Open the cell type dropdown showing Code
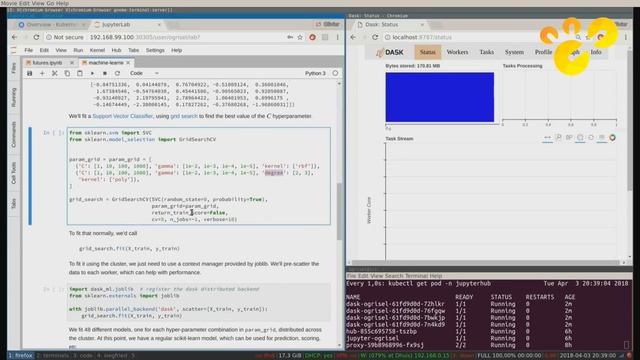 [x=144, y=73]
